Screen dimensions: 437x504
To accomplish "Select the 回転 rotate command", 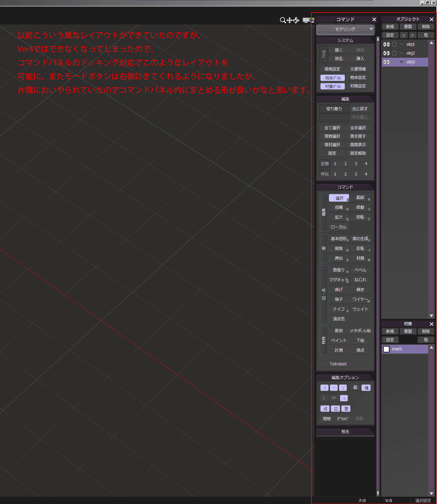I will 361,217.
